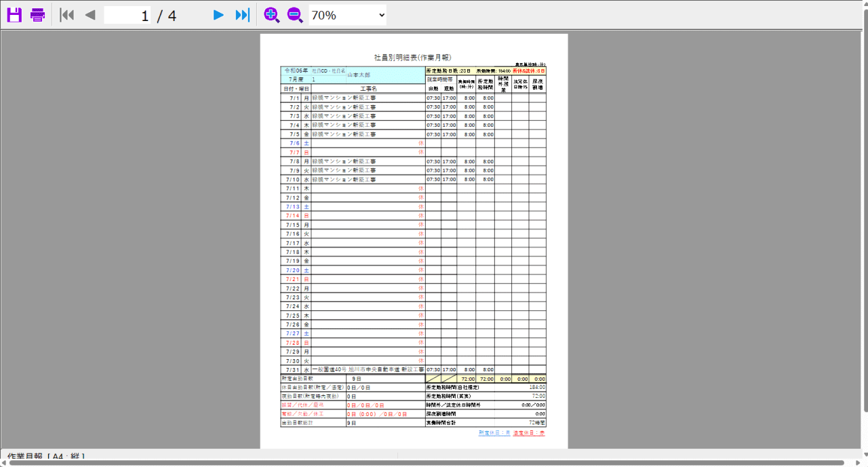The width and height of the screenshot is (868, 467).
Task: Click the 7/14 red date cell
Action: [x=292, y=215]
